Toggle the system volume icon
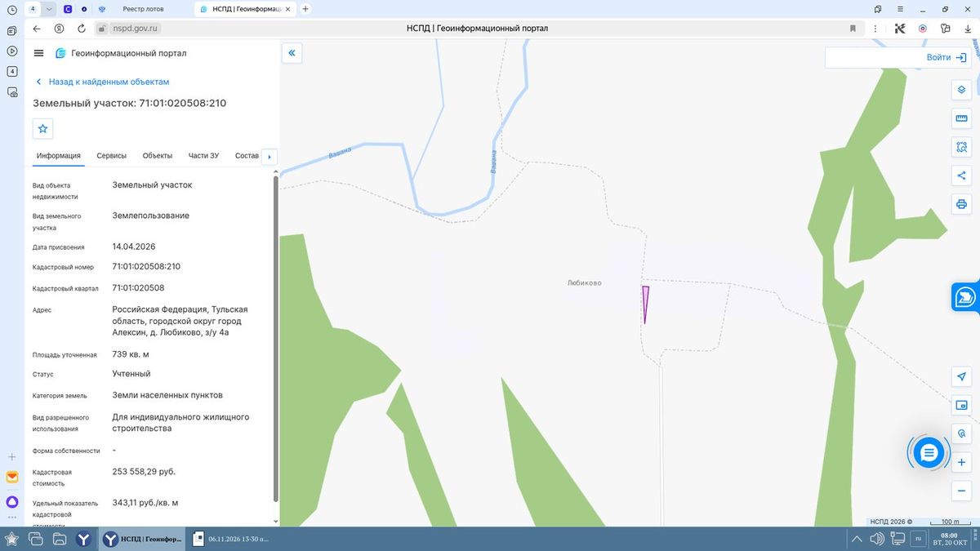The width and height of the screenshot is (980, 551). (877, 539)
